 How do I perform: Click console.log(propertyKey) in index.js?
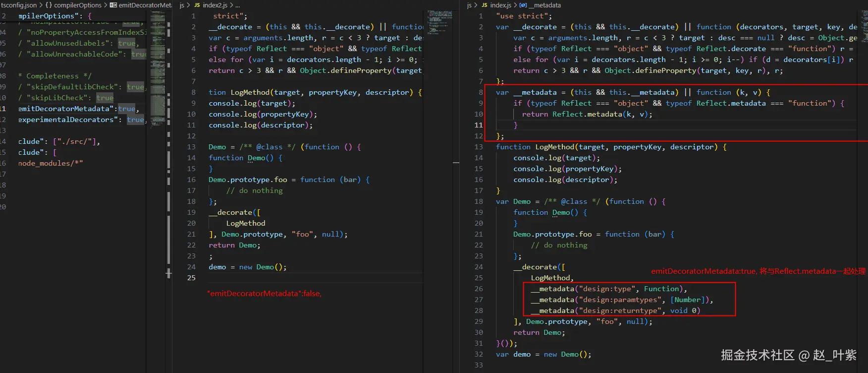point(568,169)
